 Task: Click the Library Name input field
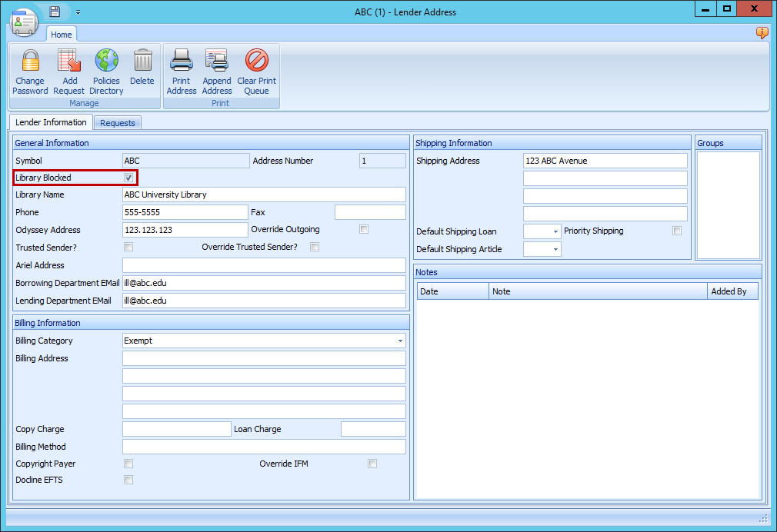tap(264, 195)
